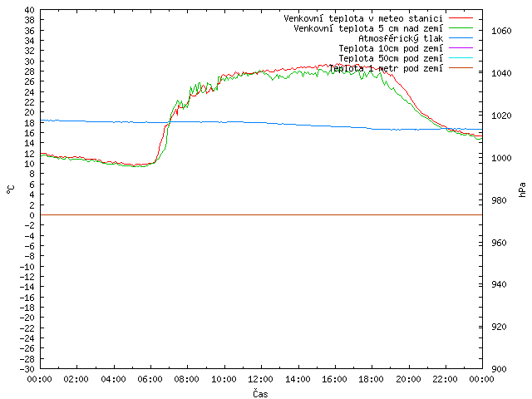Image resolution: width=532 pixels, height=399 pixels.
Task: Click the cyan legend line sample for 50cm pod zemí
Action: pyautogui.click(x=461, y=58)
